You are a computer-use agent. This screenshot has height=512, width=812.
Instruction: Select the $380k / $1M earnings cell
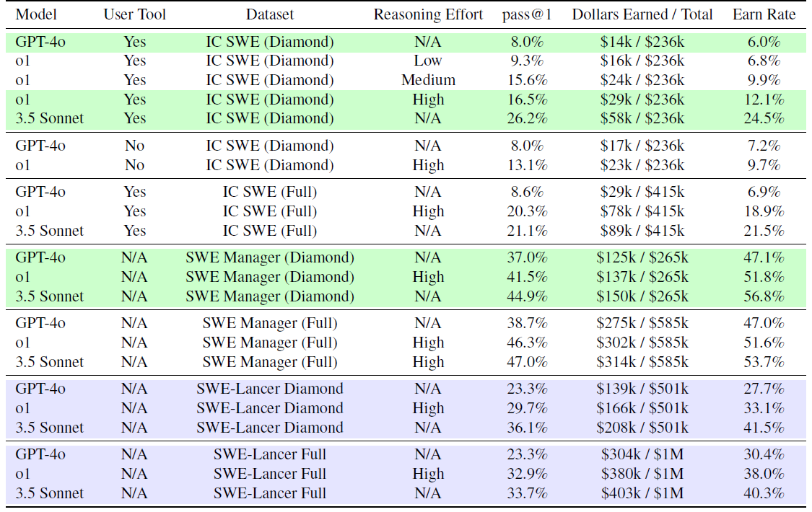click(642, 474)
